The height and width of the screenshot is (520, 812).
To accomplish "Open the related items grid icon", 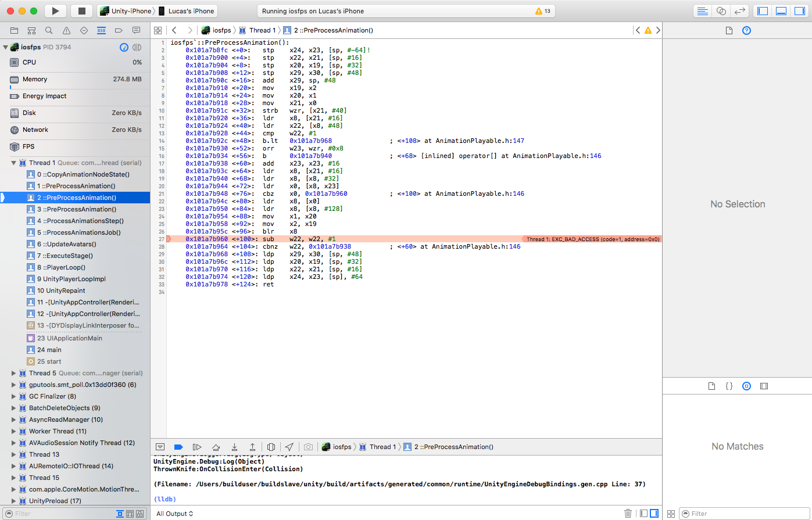I will [x=158, y=30].
